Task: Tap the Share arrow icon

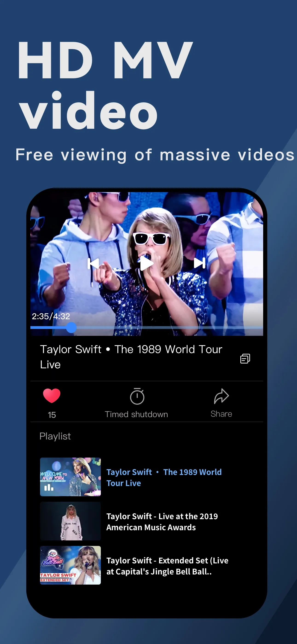Action: pos(221,396)
